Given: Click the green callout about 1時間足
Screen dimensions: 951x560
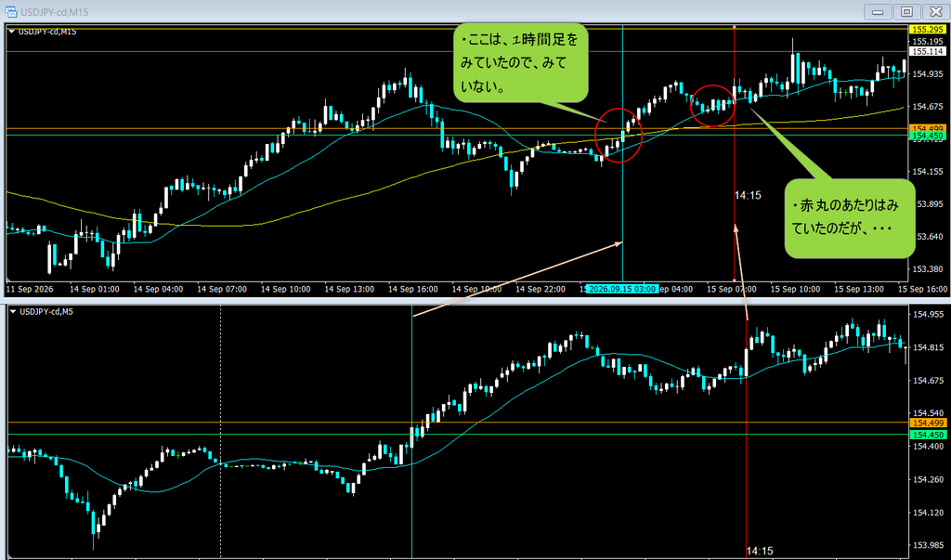Looking at the screenshot, I should (521, 62).
